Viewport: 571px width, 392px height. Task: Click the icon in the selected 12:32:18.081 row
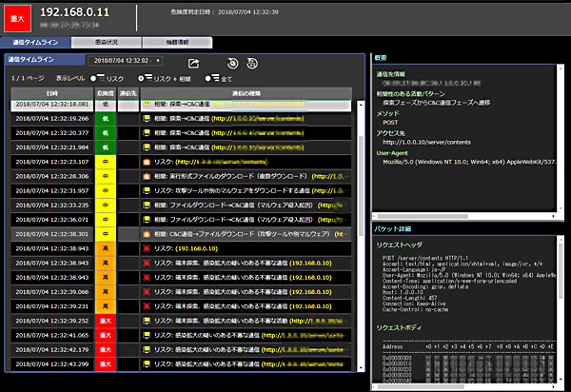[147, 104]
